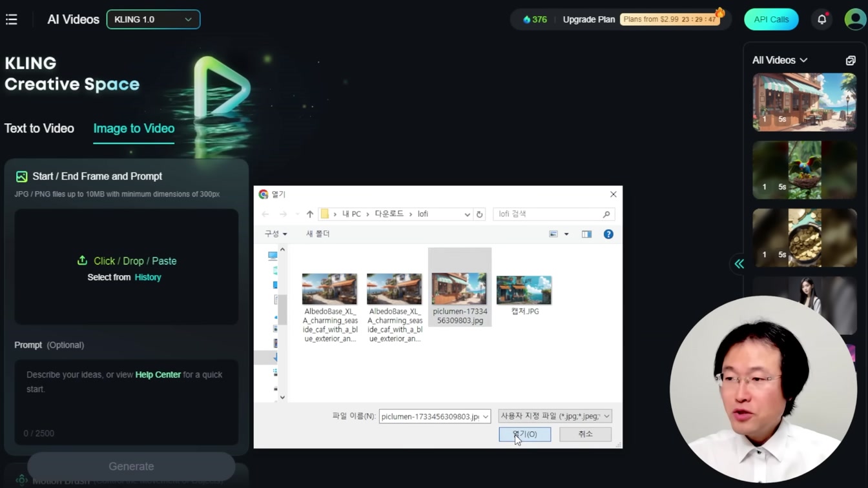
Task: Click the 새 폴더 button
Action: pos(318,234)
